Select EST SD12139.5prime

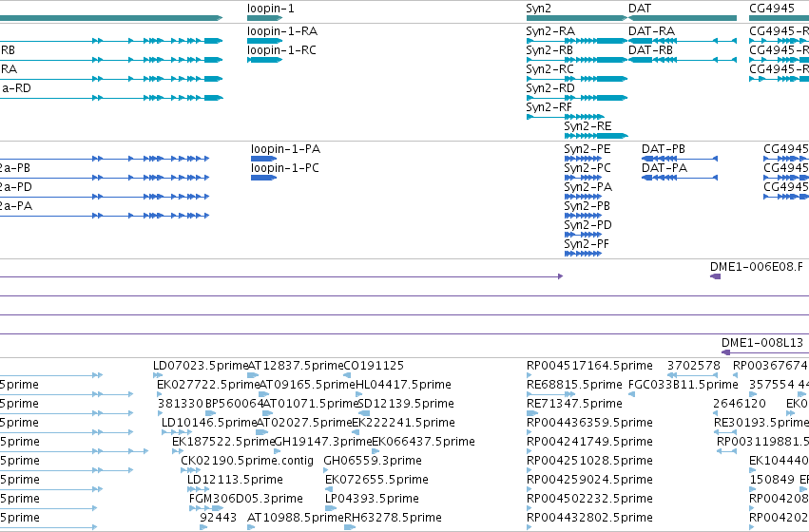point(364,413)
